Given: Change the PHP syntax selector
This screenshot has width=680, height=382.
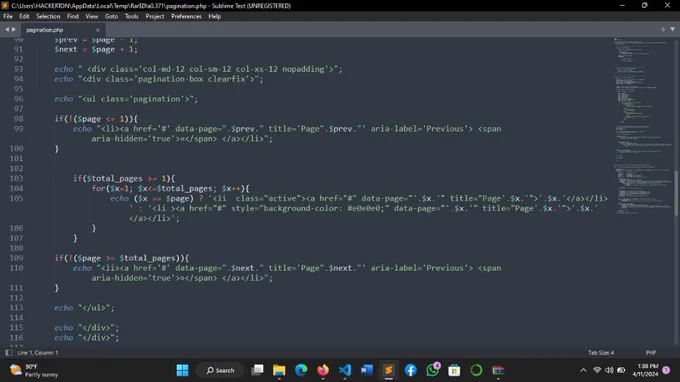Looking at the screenshot, I should click(x=651, y=353).
